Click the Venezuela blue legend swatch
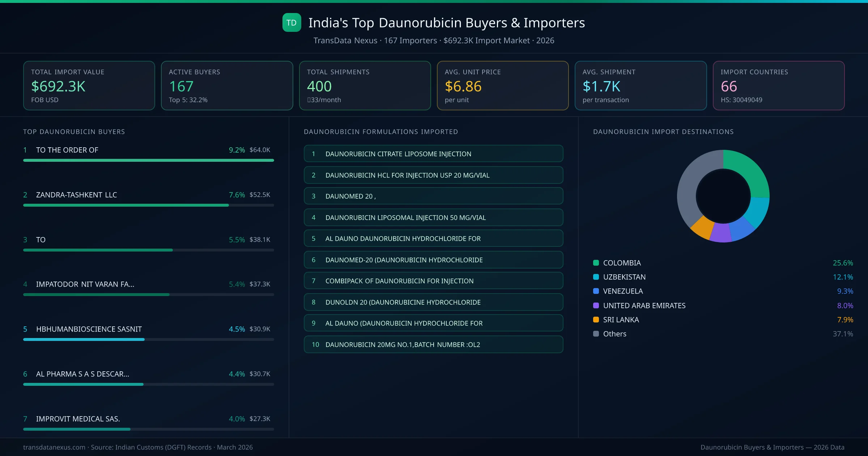This screenshot has width=868, height=456. pyautogui.click(x=596, y=291)
